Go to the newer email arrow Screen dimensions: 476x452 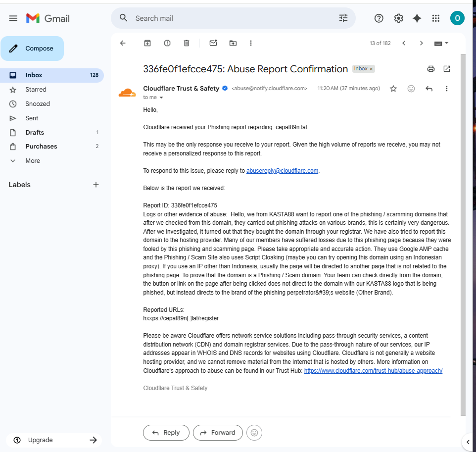click(x=404, y=43)
